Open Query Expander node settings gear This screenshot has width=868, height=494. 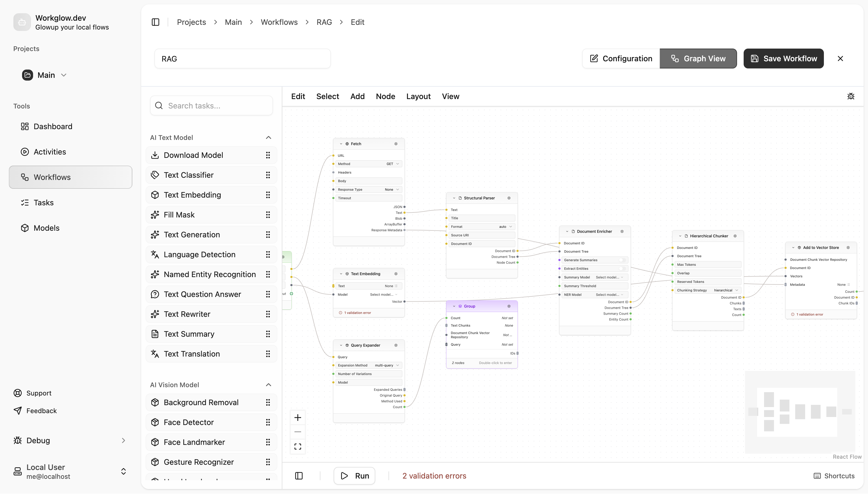tap(396, 346)
